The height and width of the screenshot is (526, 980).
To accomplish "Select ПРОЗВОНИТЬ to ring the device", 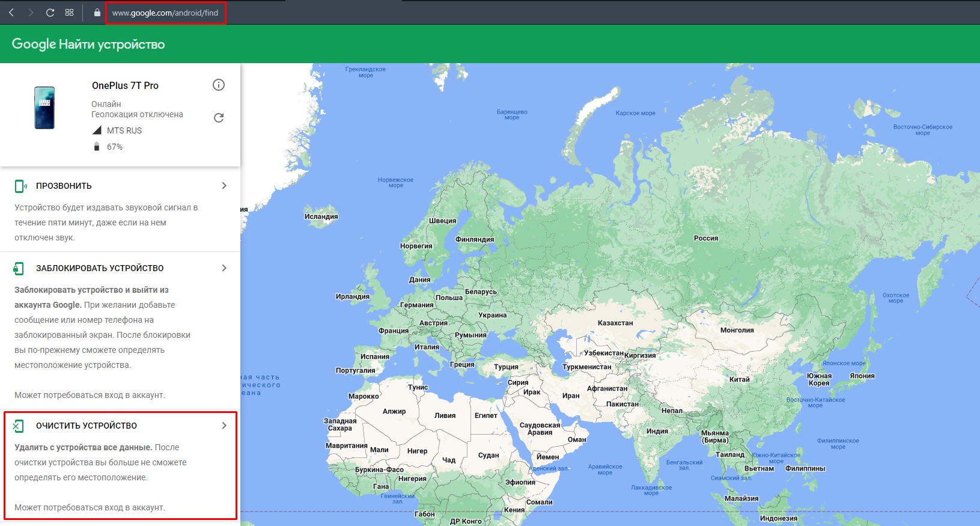I will (64, 186).
